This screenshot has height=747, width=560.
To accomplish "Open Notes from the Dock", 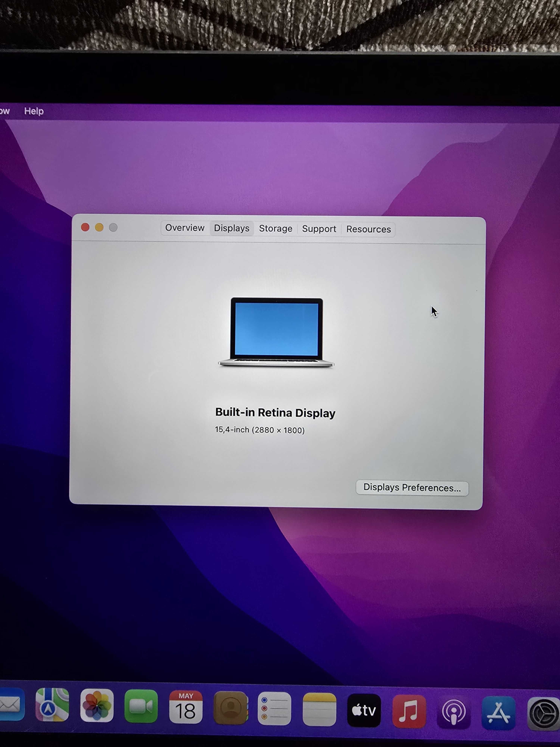I will coord(319,709).
